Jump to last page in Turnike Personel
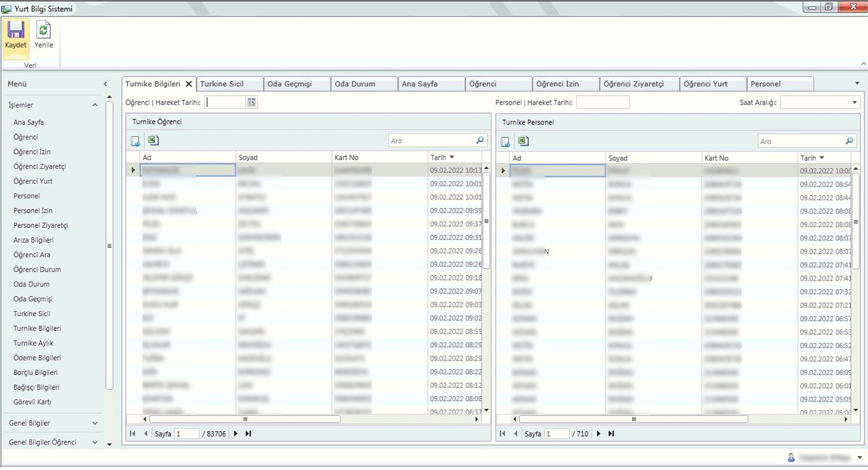Viewport: 868px width, 470px height. 611,434
